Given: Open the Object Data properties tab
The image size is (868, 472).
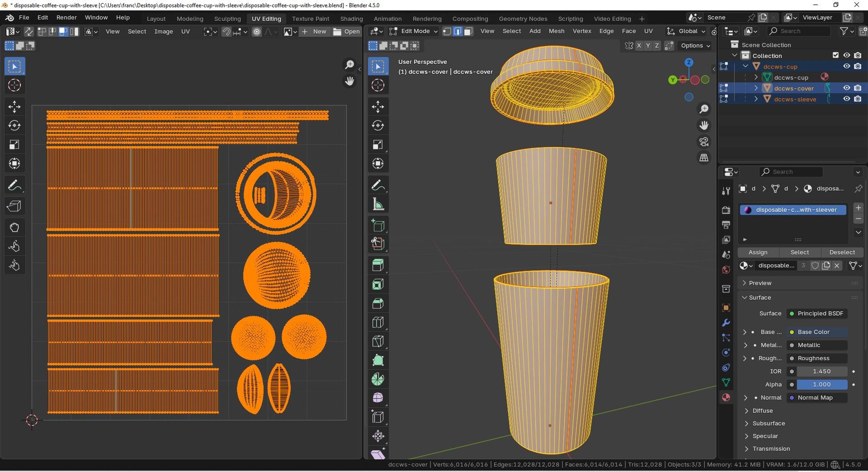Looking at the screenshot, I should pos(726,382).
